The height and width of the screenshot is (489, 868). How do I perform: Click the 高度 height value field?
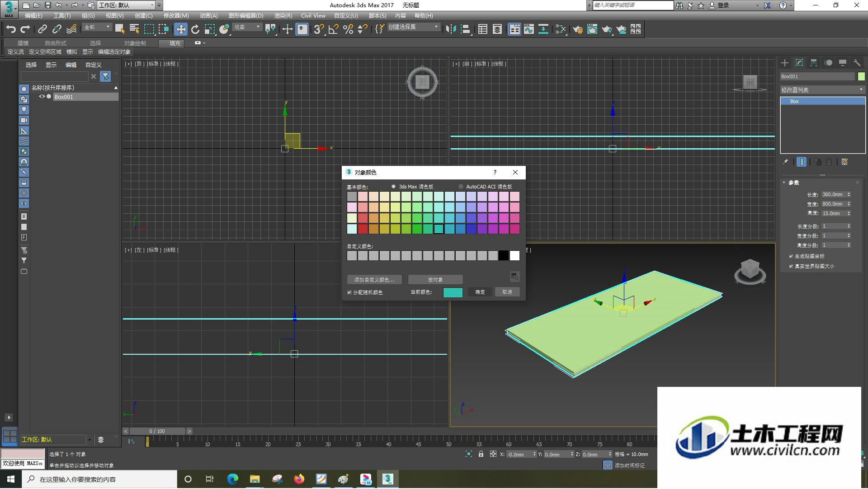[833, 213]
